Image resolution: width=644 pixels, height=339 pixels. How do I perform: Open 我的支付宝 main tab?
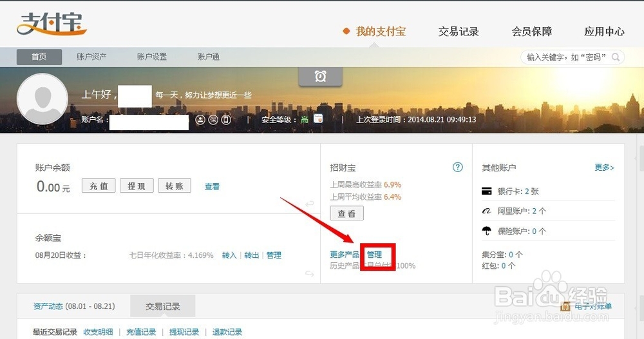[x=381, y=31]
